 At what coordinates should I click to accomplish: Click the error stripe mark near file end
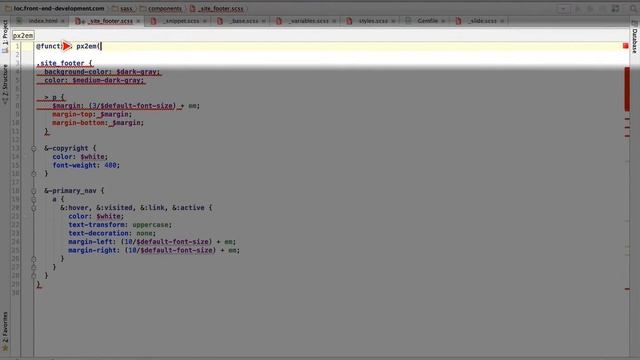pos(627,289)
